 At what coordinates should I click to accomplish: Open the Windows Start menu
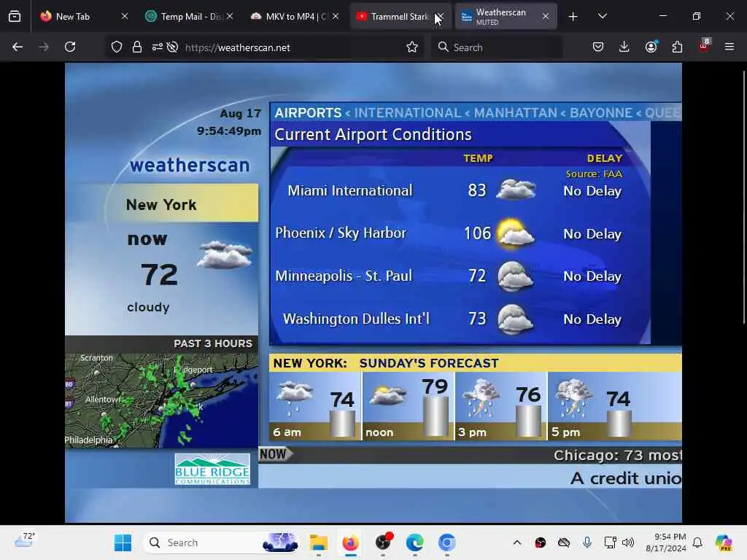click(x=123, y=542)
